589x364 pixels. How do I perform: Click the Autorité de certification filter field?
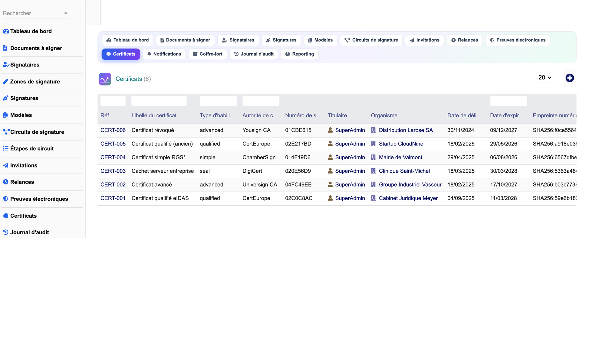261,101
